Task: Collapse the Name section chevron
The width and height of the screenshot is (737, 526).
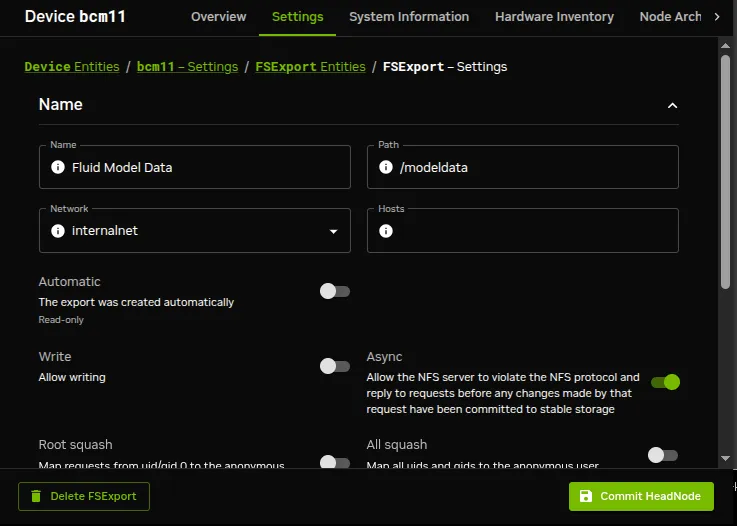Action: pos(672,106)
